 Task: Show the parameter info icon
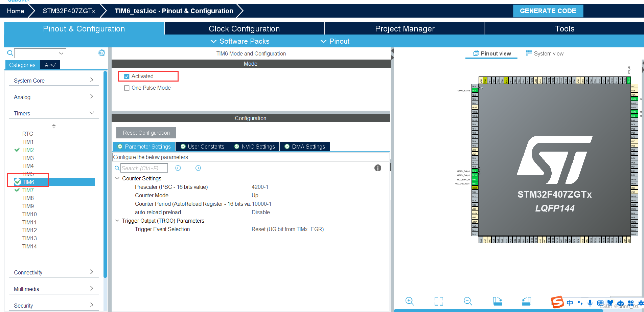point(378,168)
